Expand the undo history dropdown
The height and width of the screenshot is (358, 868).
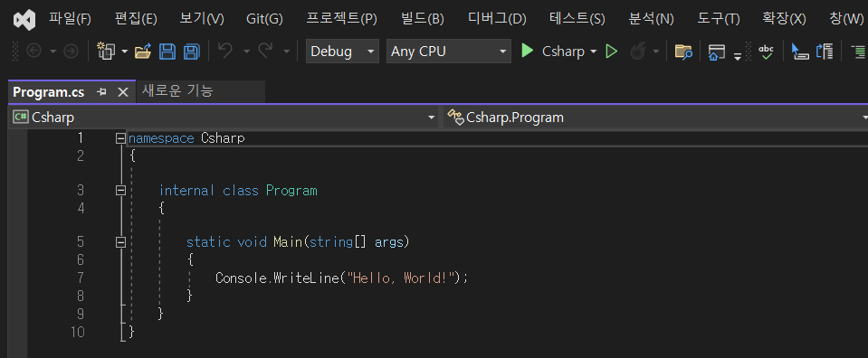pyautogui.click(x=247, y=52)
